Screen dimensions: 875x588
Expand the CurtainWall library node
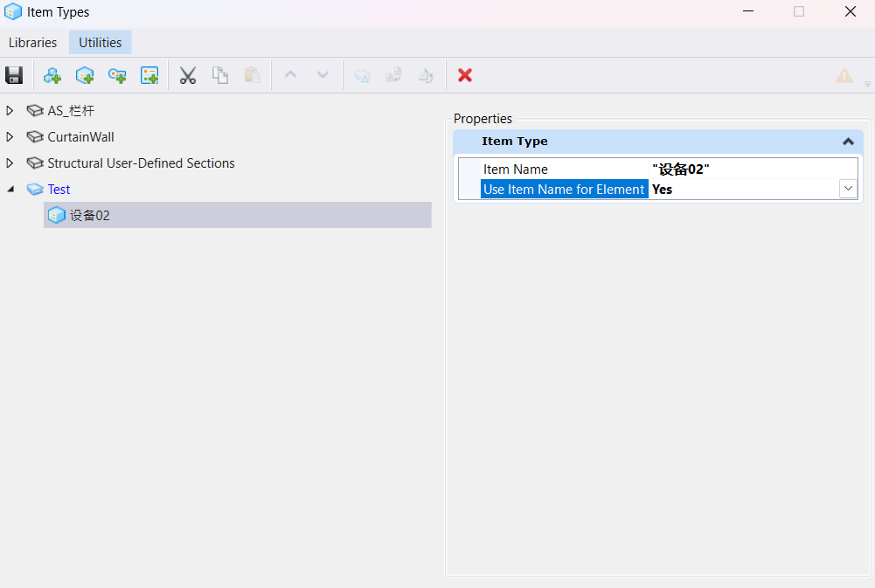[x=10, y=137]
